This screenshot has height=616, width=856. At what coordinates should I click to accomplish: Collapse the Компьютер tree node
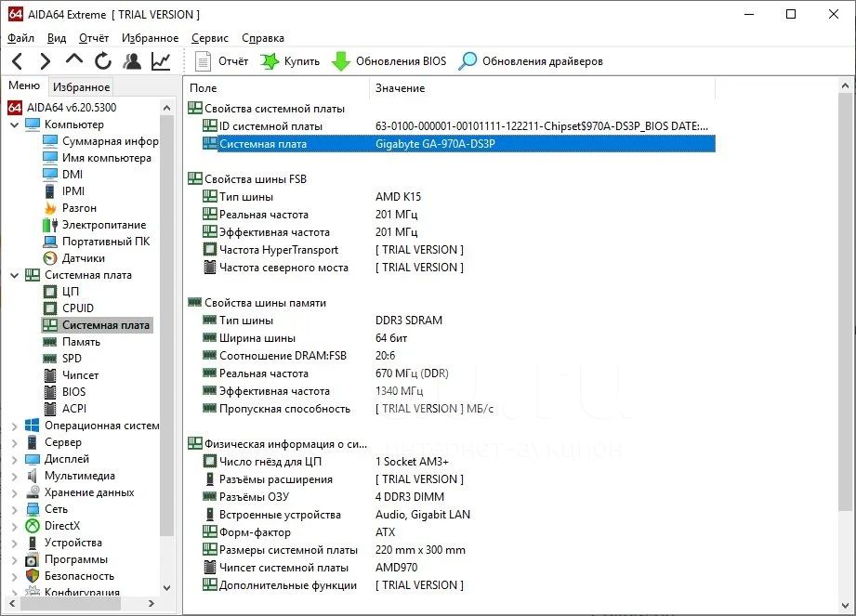coord(15,125)
